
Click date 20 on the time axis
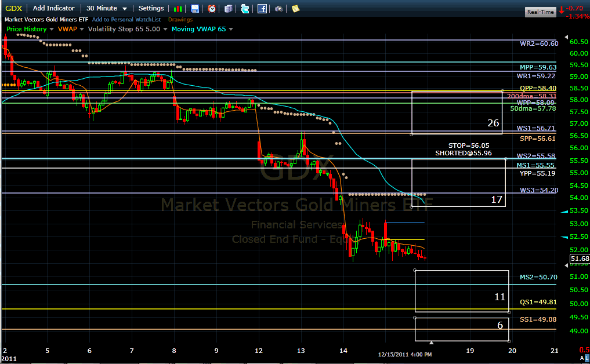click(512, 351)
